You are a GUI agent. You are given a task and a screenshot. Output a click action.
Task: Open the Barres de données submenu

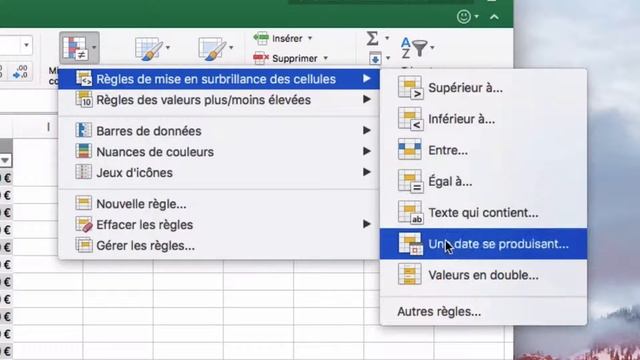click(x=219, y=131)
